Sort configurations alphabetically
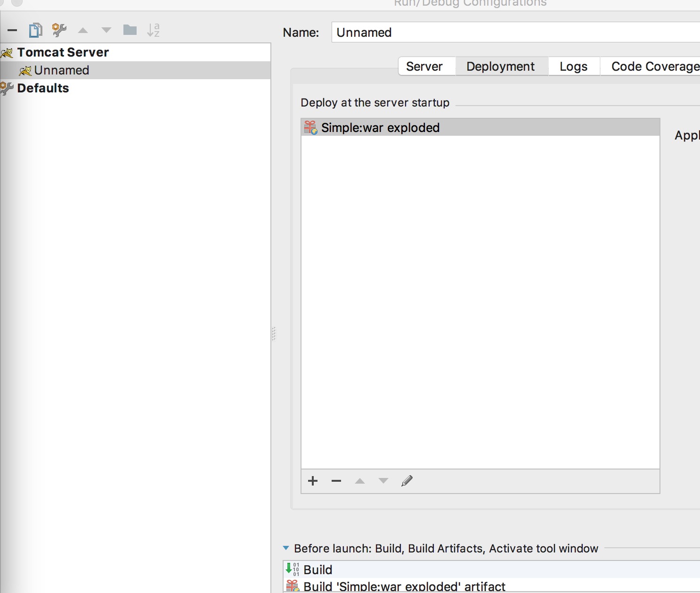The width and height of the screenshot is (700, 593). point(153,30)
